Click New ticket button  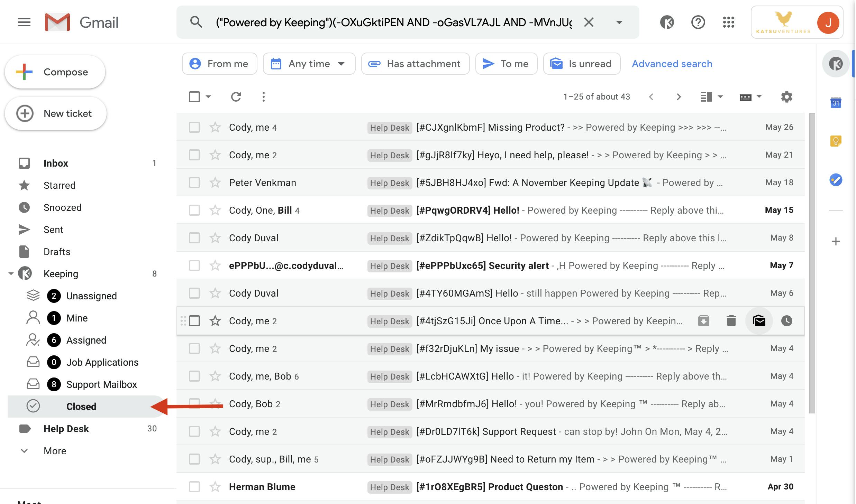click(56, 113)
